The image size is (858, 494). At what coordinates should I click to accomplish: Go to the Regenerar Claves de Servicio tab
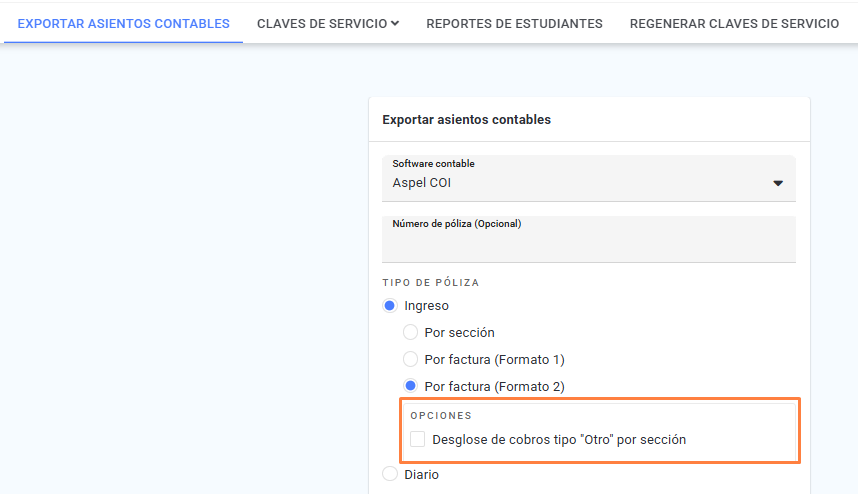click(734, 24)
